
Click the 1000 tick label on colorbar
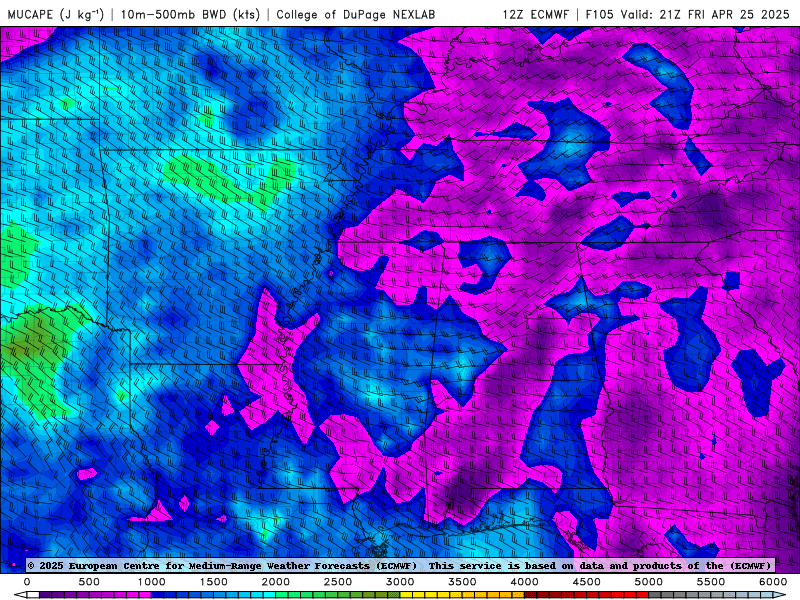[151, 582]
